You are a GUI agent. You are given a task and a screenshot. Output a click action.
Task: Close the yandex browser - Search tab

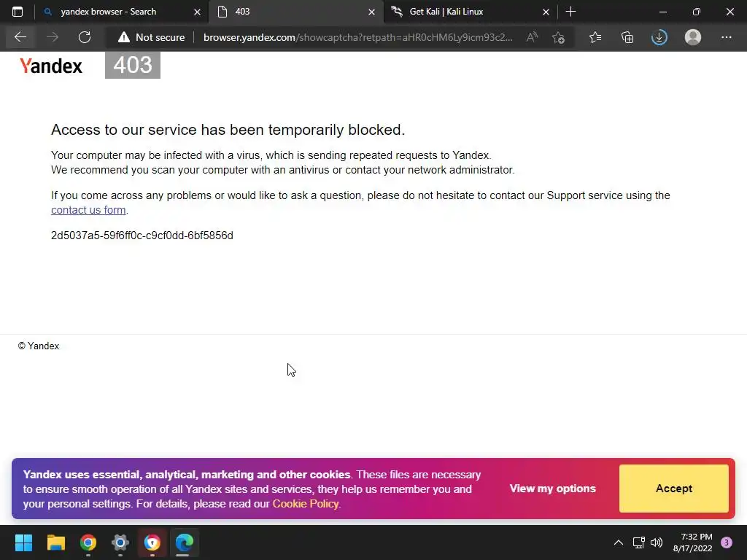tap(197, 12)
